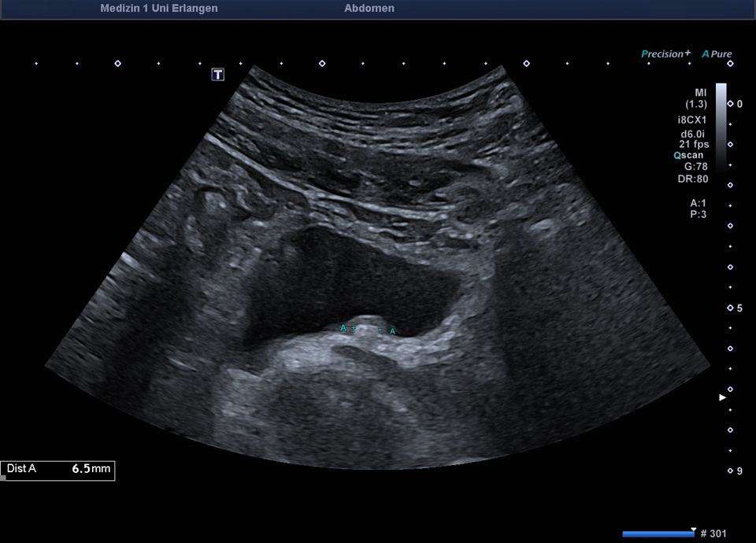Click the grayscale brightness bar
The image size is (756, 543).
pos(721,124)
